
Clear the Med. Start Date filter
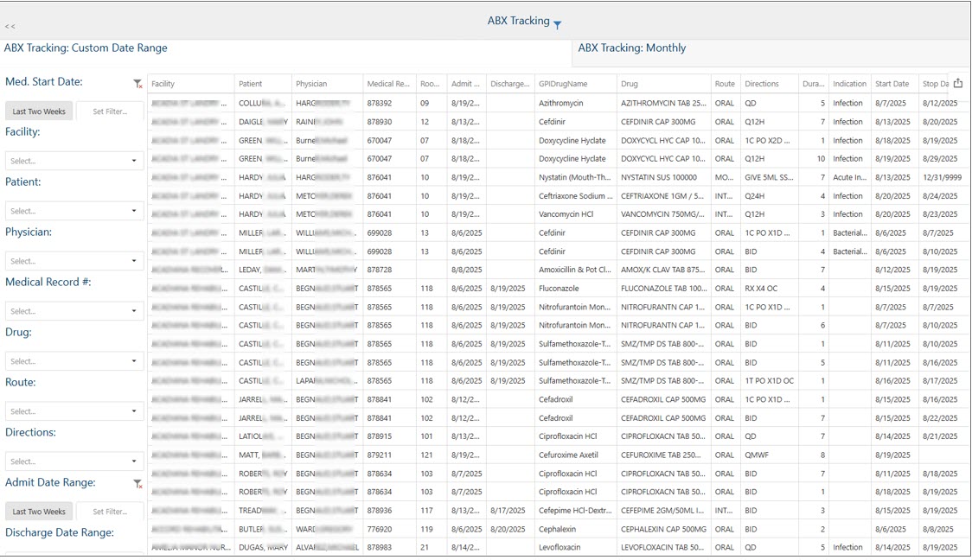[x=137, y=84]
